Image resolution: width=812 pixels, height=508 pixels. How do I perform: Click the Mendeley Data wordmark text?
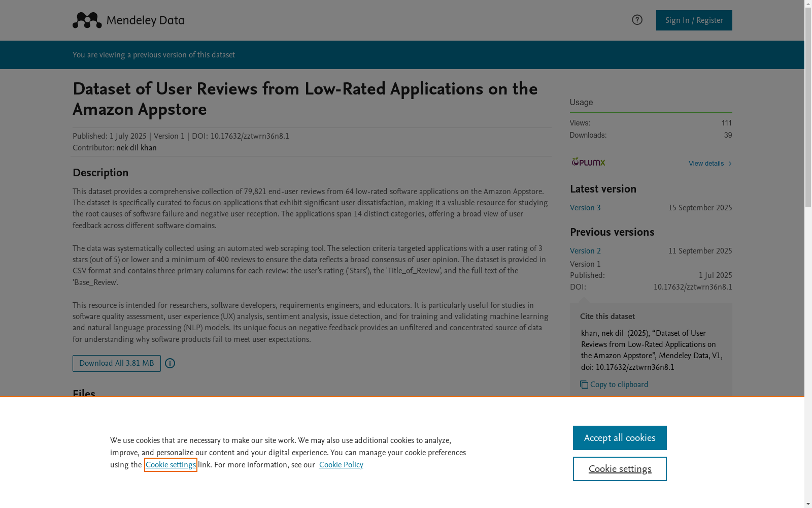(x=145, y=20)
